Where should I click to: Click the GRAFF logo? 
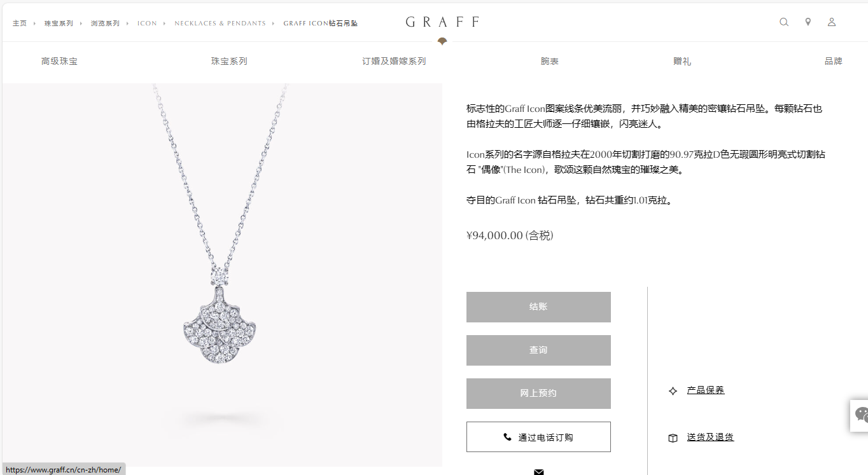pos(442,22)
